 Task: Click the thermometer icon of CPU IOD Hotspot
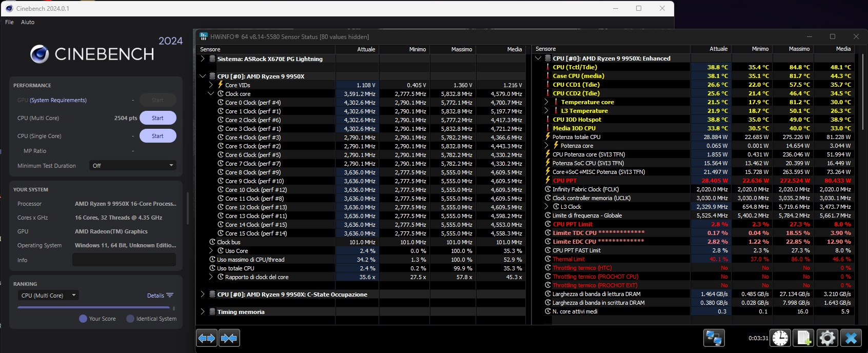(548, 119)
